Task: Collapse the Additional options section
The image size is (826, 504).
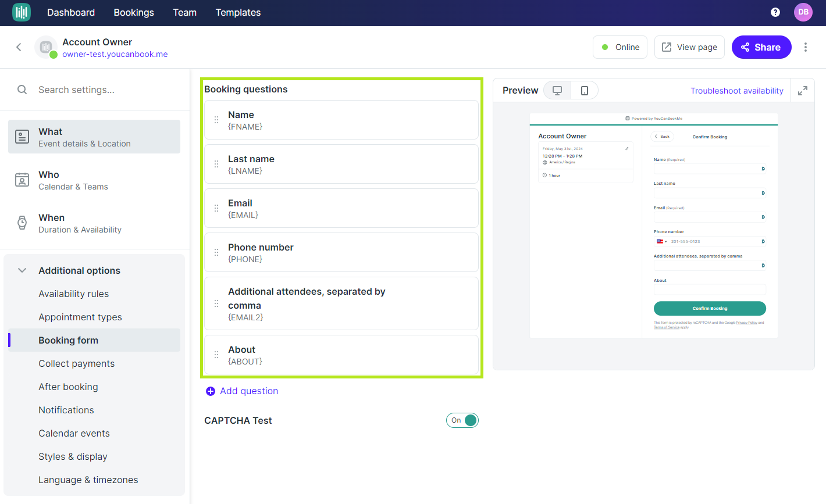Action: [x=22, y=270]
